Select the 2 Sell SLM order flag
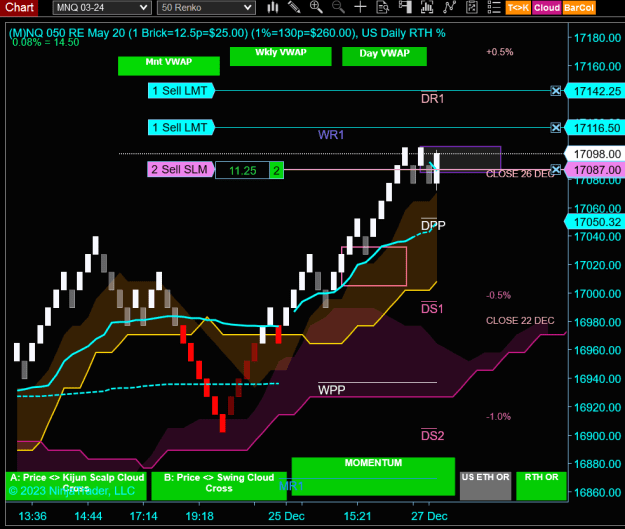 pos(181,169)
